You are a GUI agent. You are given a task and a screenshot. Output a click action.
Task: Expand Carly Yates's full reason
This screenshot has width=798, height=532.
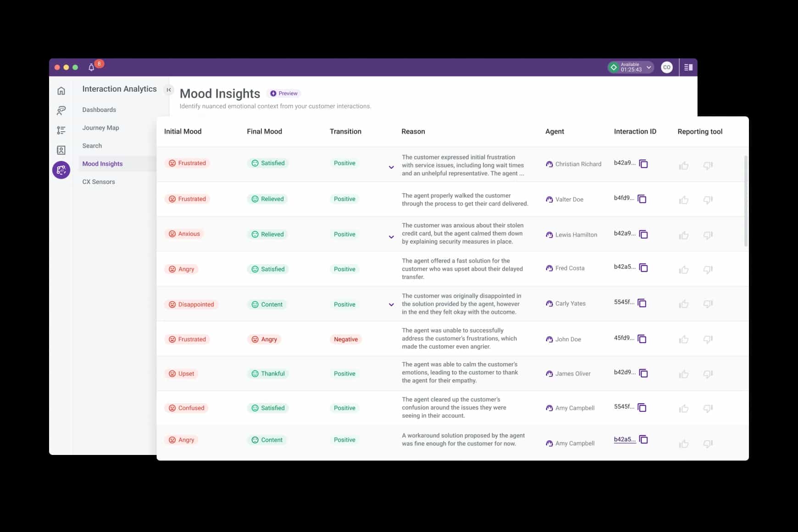[392, 305]
